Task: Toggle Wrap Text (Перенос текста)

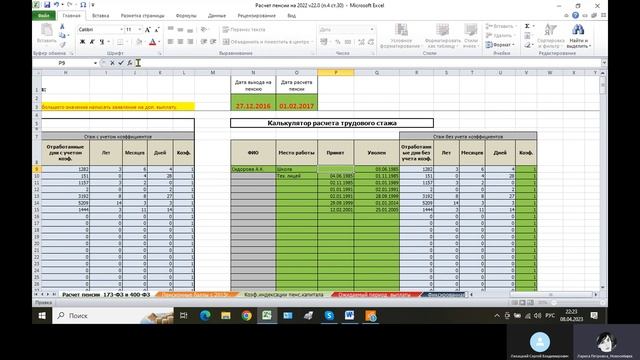Action: click(244, 29)
